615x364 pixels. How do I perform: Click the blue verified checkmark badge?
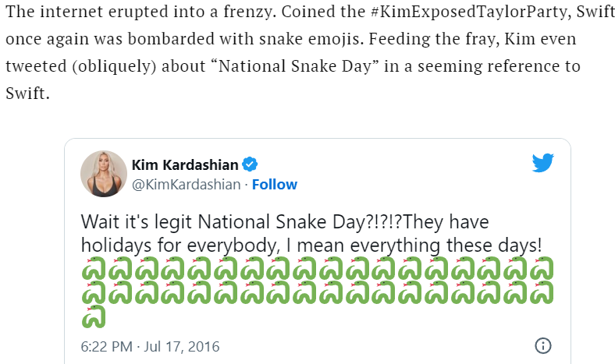pos(251,164)
